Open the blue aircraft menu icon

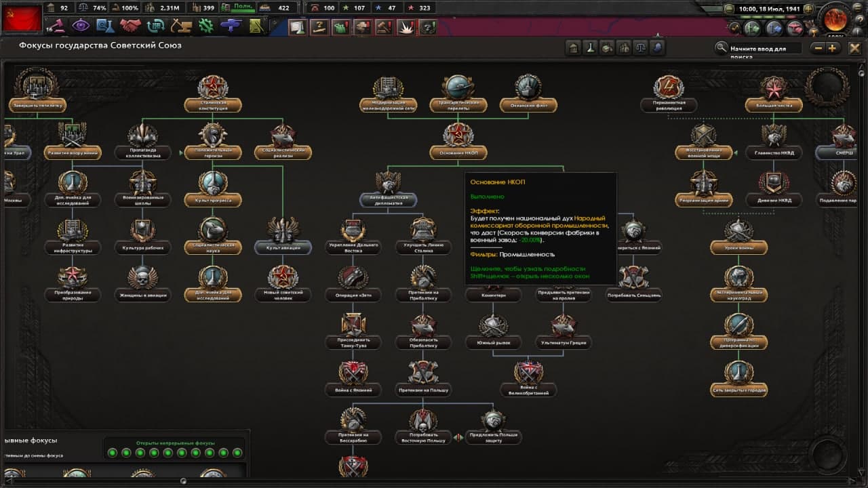[x=231, y=26]
